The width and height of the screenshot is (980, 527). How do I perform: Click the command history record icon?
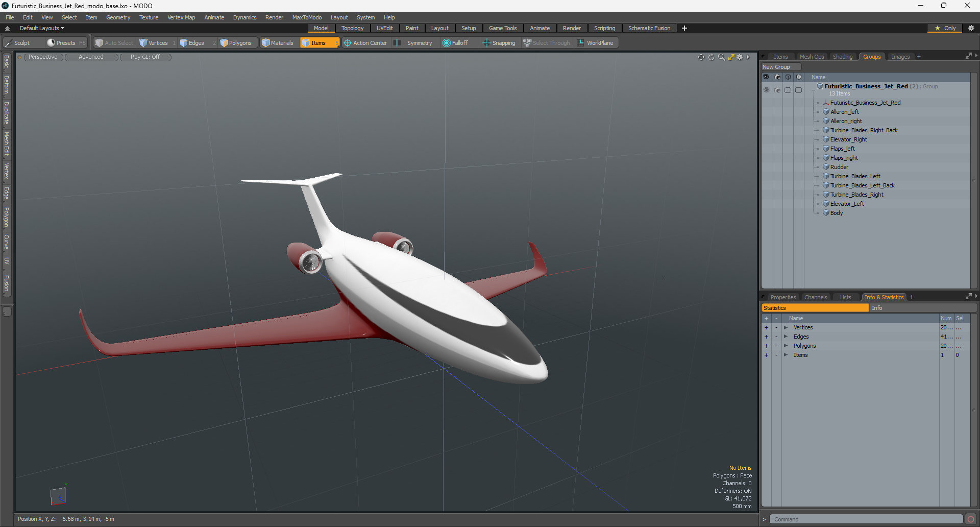coord(971,519)
